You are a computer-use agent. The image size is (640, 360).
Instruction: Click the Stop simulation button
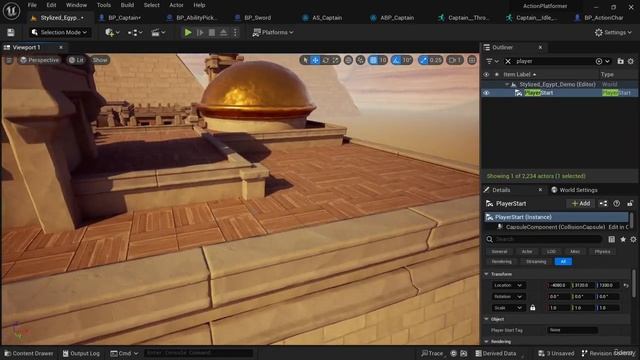tap(212, 32)
